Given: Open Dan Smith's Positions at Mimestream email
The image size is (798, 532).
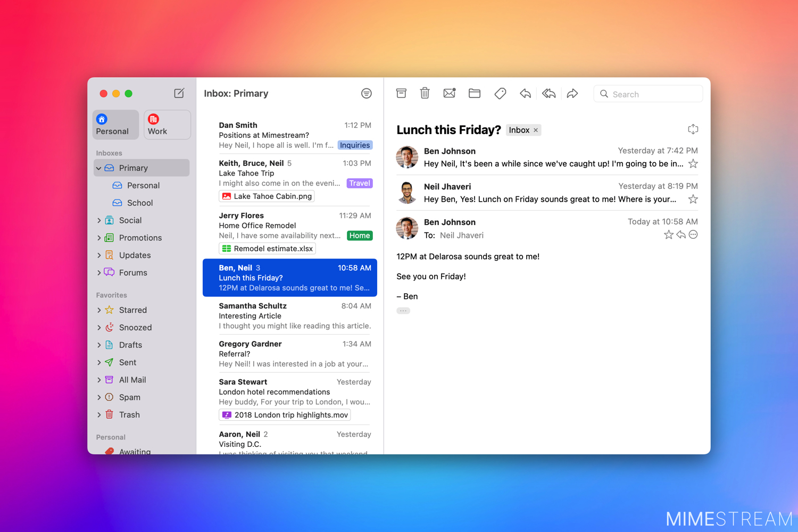Looking at the screenshot, I should tap(290, 135).
